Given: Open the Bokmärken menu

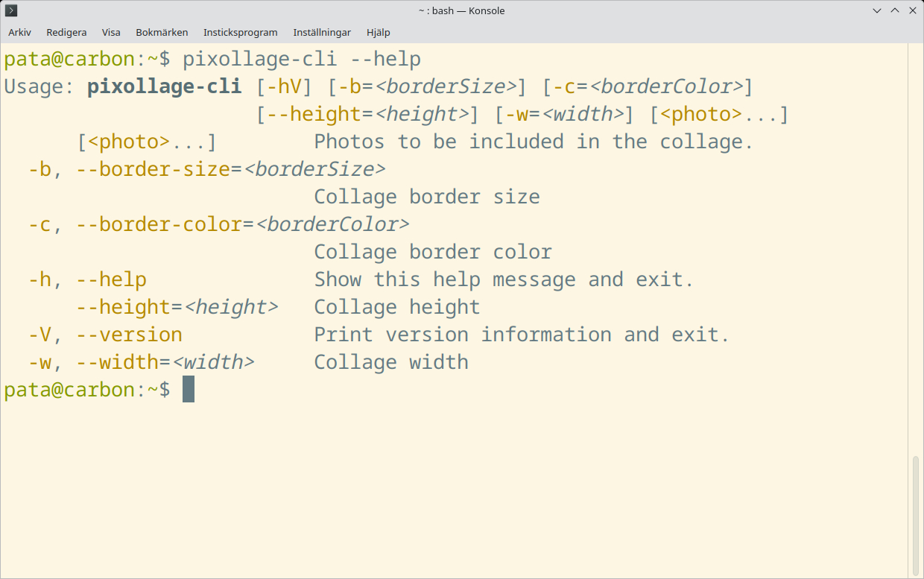Looking at the screenshot, I should coord(162,32).
